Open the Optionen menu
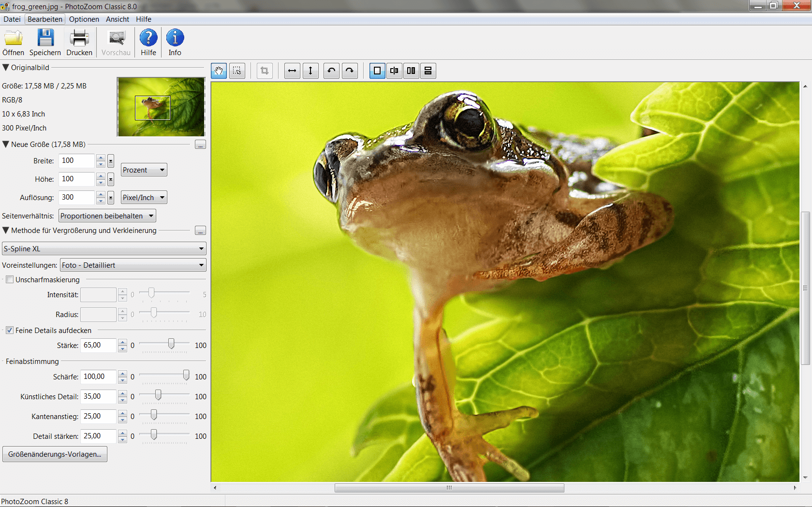The height and width of the screenshot is (507, 812). point(84,19)
